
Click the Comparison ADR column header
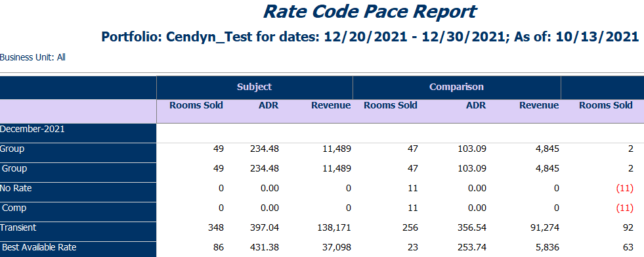(476, 105)
